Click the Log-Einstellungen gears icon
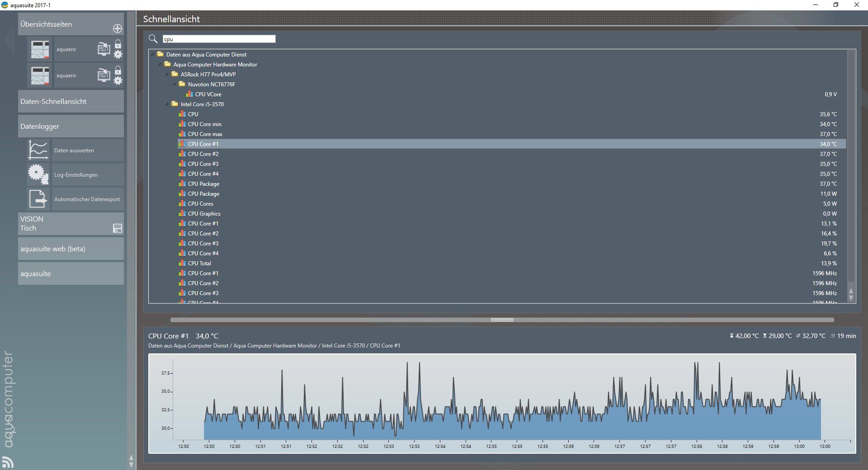This screenshot has height=470, width=868. point(38,174)
